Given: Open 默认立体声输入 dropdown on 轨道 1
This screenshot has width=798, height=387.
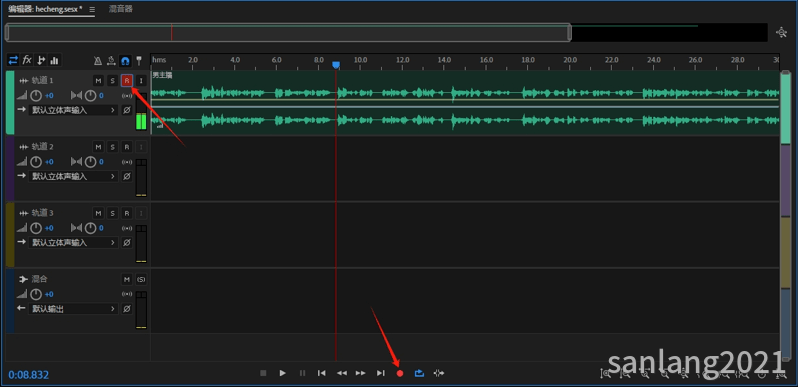Looking at the screenshot, I should (x=73, y=110).
